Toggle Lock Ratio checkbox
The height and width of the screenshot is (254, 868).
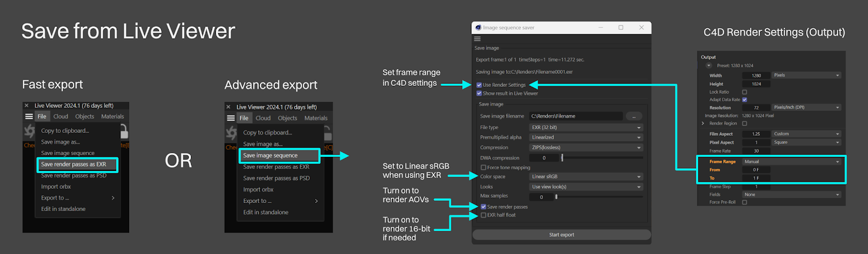pyautogui.click(x=744, y=92)
